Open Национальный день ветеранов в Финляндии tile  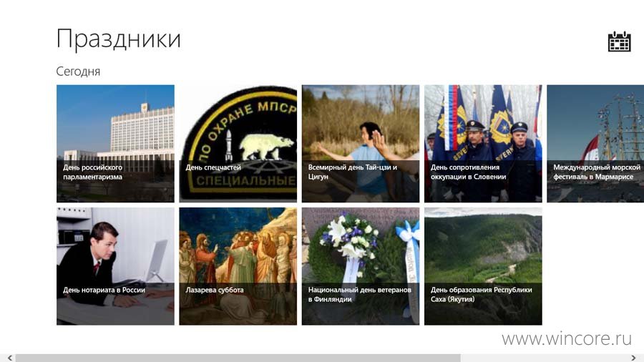coord(361,266)
